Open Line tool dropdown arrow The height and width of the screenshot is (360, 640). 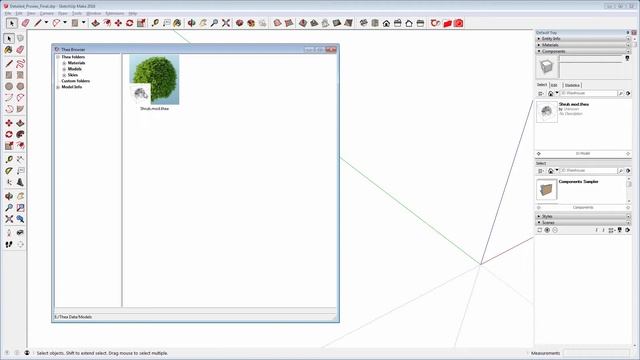click(x=46, y=23)
